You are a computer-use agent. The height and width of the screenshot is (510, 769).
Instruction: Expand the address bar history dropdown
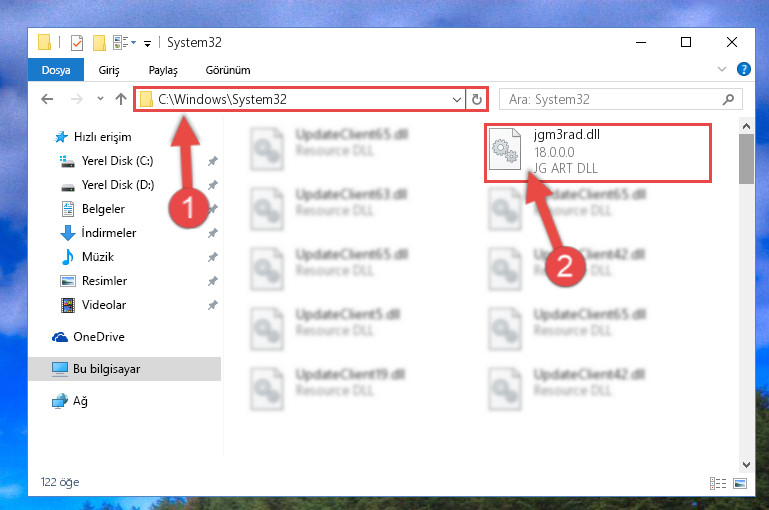(457, 100)
